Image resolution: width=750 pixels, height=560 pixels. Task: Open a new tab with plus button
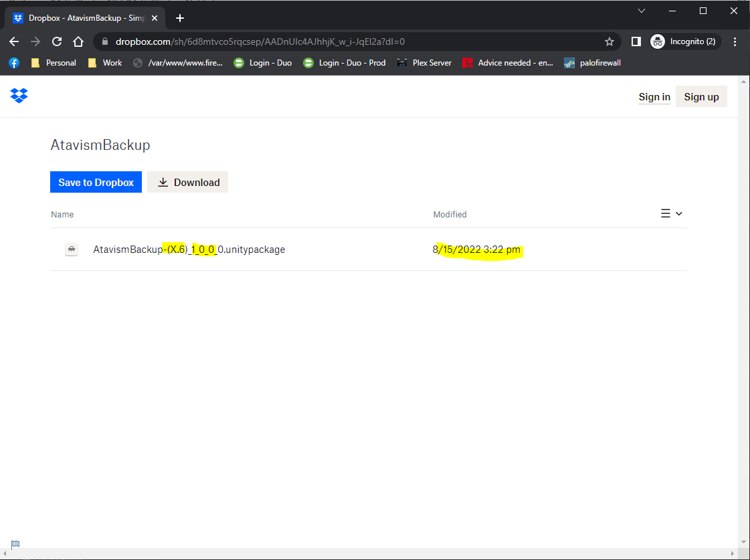(x=179, y=18)
